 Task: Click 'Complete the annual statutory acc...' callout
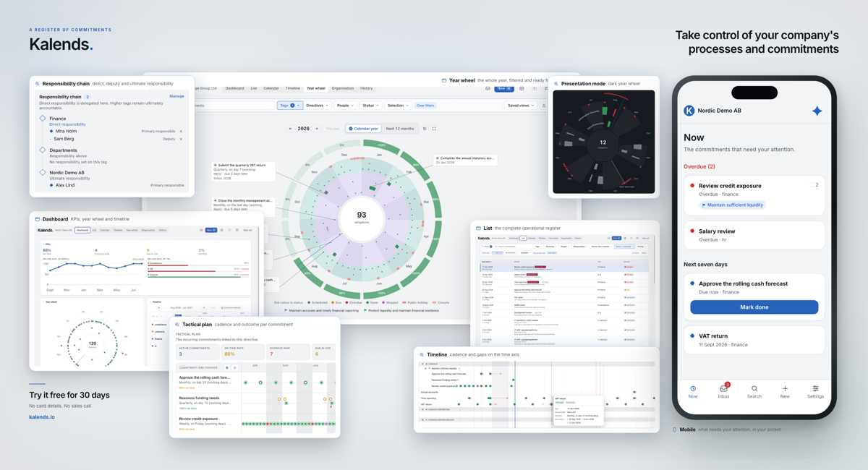click(465, 160)
